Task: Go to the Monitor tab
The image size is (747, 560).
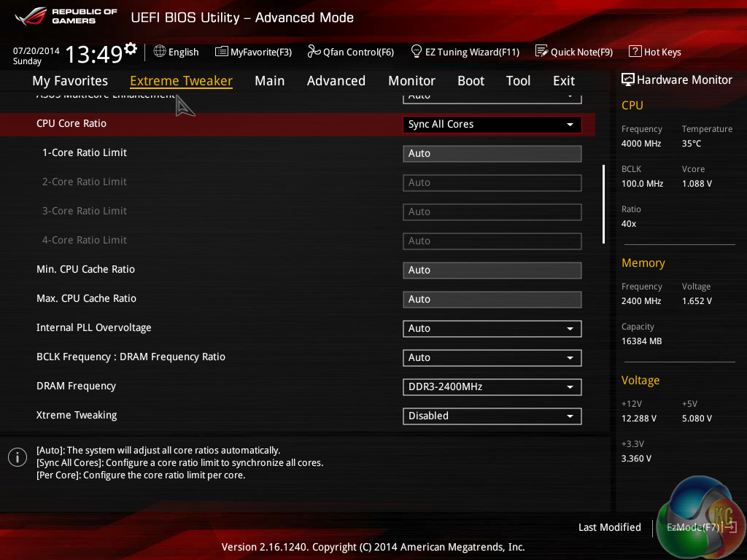Action: click(411, 81)
